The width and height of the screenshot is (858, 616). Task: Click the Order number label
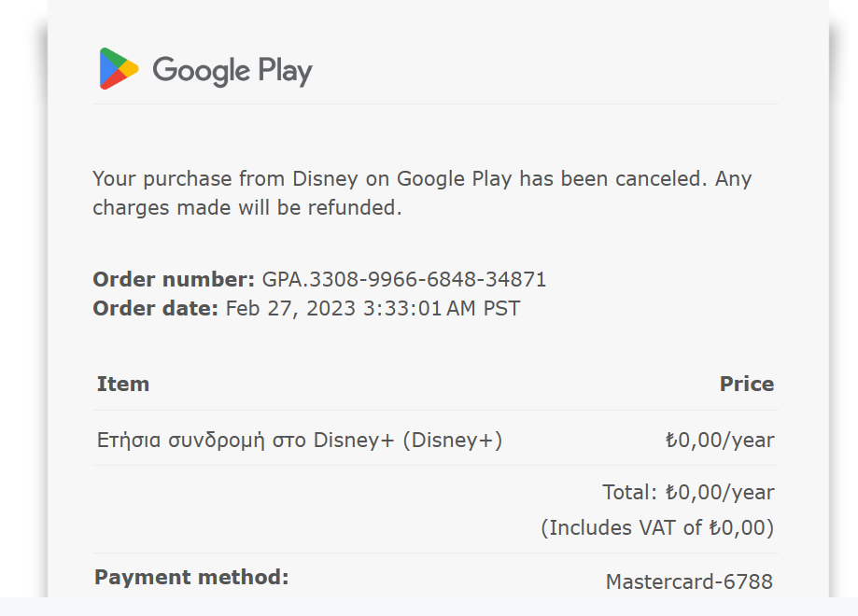point(174,279)
